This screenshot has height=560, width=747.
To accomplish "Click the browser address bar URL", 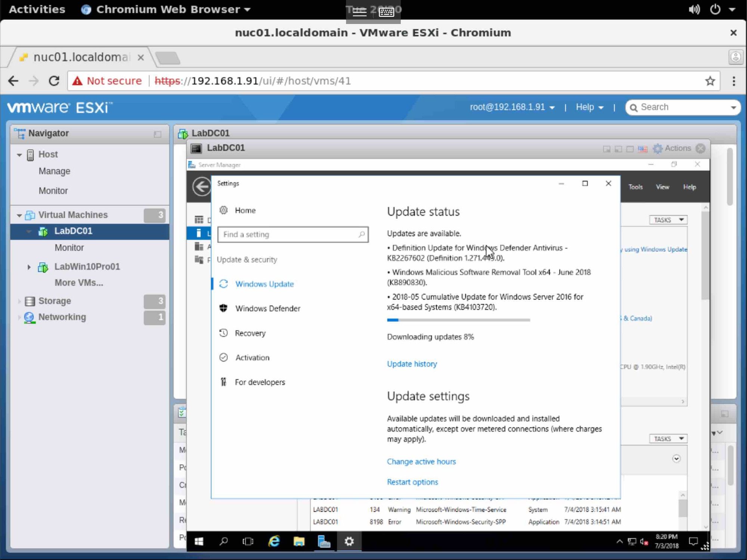I will (252, 81).
